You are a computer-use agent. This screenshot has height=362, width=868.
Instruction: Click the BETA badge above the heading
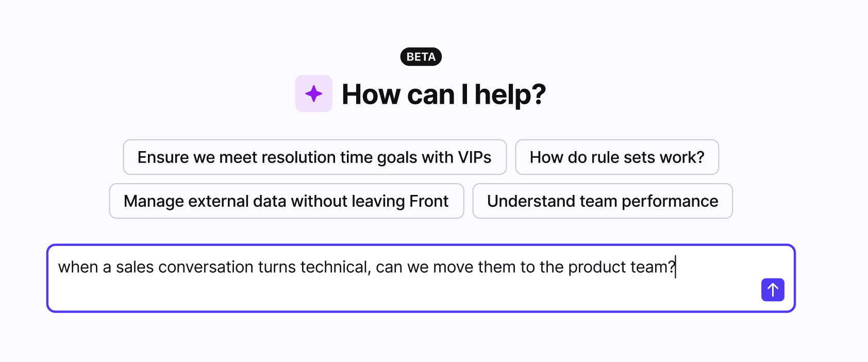click(421, 57)
